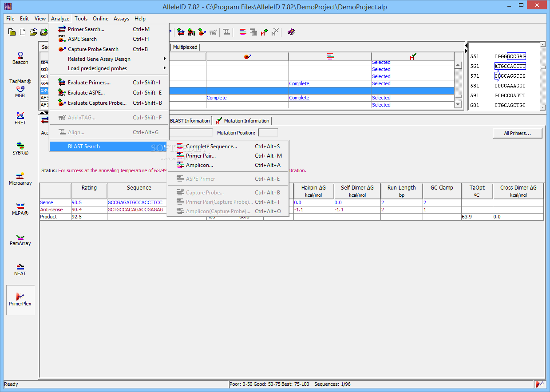550x392 pixels.
Task: Click the BLAST column header icon
Action: pos(330,56)
